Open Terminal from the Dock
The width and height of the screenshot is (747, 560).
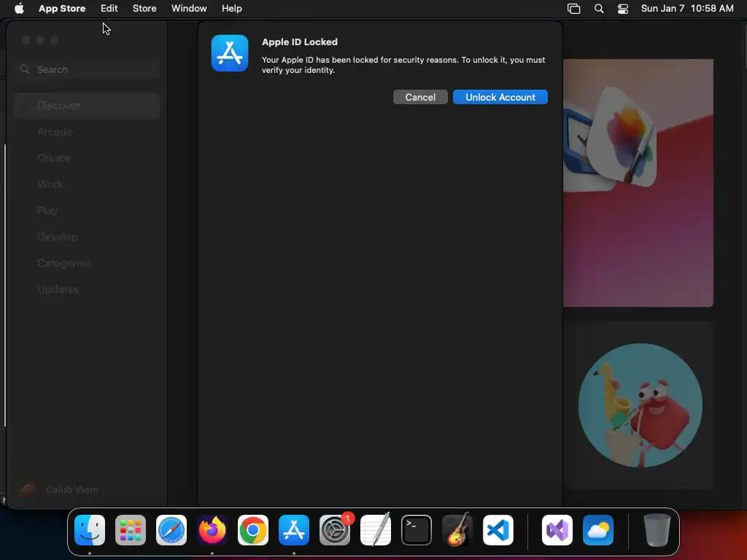[417, 530]
